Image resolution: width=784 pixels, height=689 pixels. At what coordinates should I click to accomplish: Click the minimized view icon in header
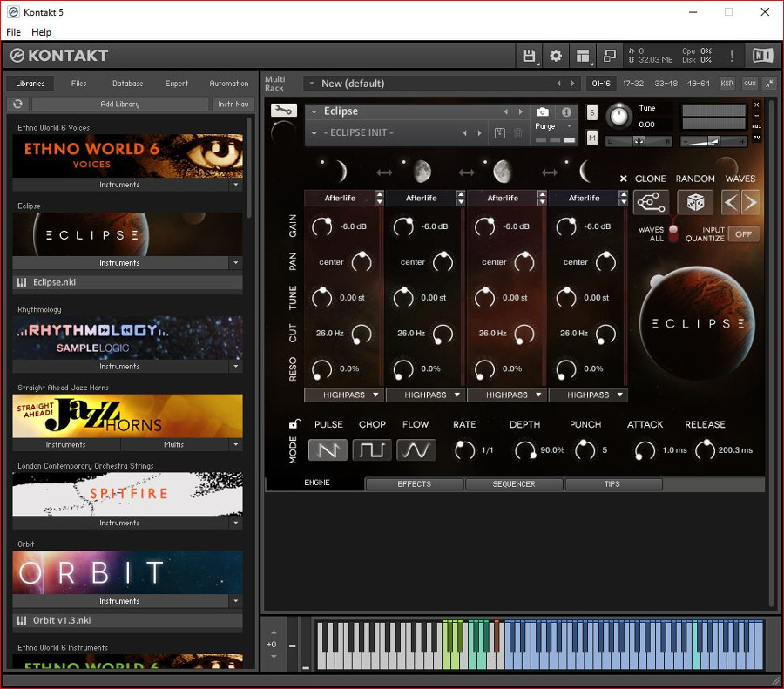[610, 56]
